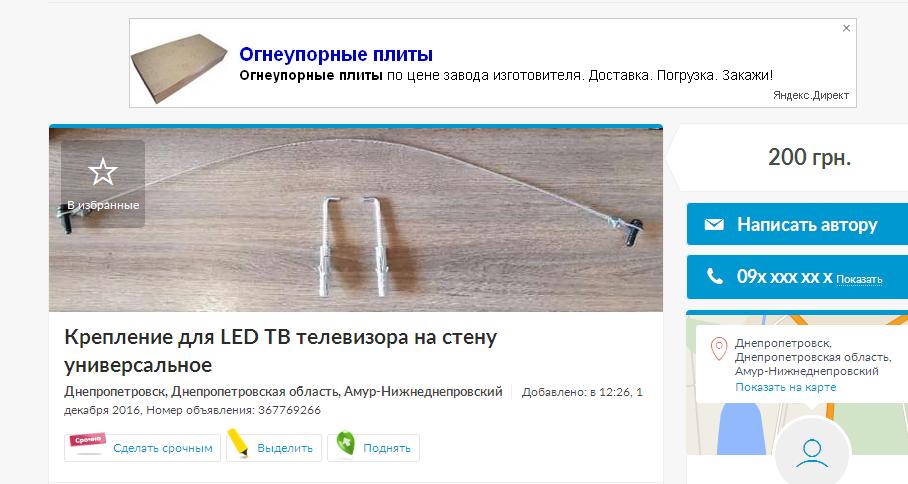Add listing to favorites with star icon

click(x=102, y=183)
